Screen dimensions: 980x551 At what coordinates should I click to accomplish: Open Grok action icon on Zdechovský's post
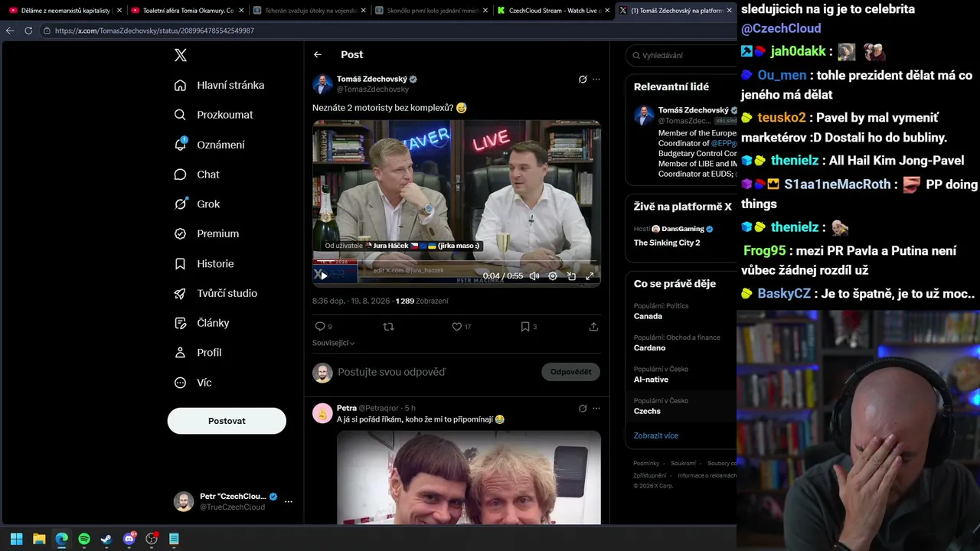583,79
